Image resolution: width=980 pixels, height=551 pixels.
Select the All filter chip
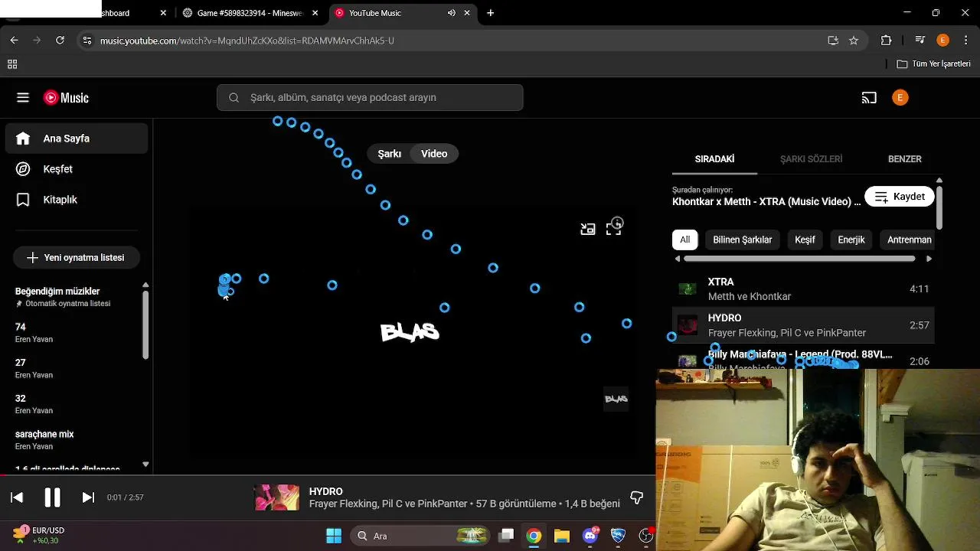tap(685, 240)
